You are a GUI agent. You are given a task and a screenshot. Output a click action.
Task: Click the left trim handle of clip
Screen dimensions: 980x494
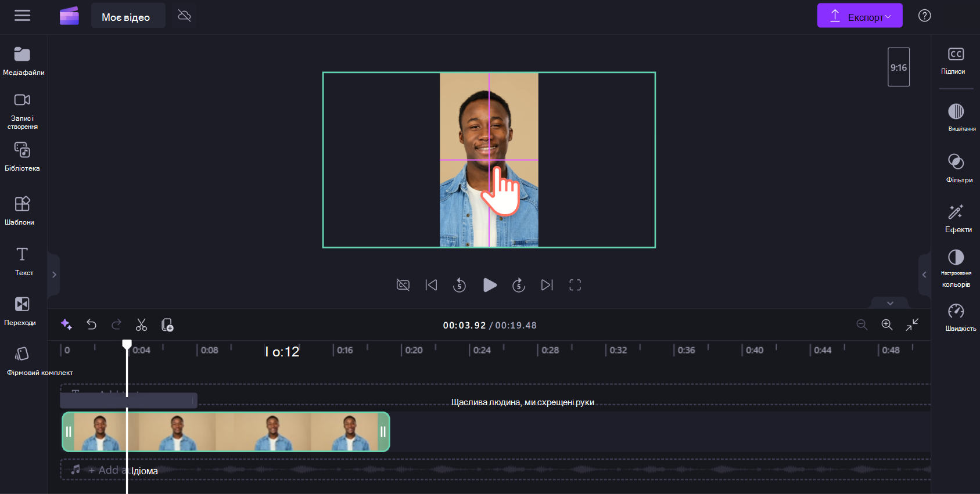click(x=68, y=432)
